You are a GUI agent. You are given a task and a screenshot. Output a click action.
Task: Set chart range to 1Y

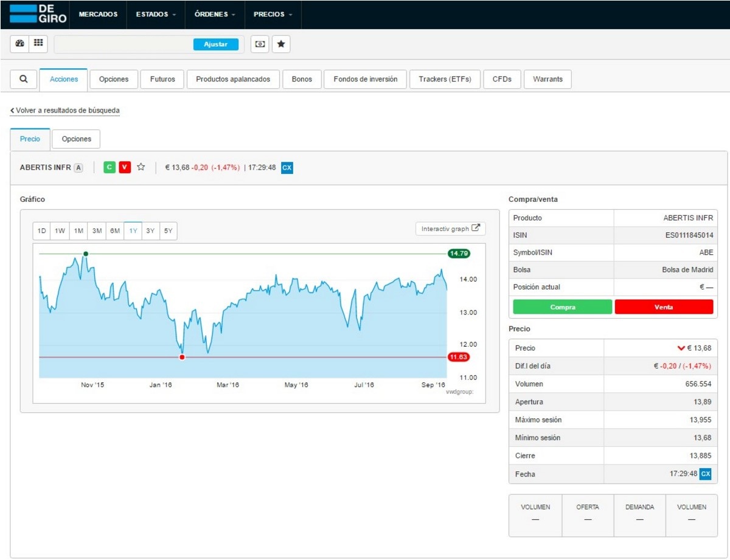pyautogui.click(x=133, y=231)
